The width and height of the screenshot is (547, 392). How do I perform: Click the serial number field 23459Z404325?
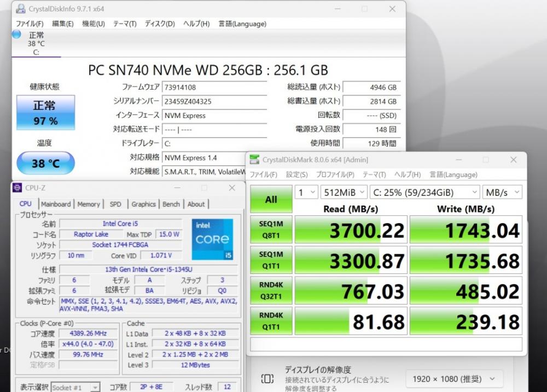[214, 101]
